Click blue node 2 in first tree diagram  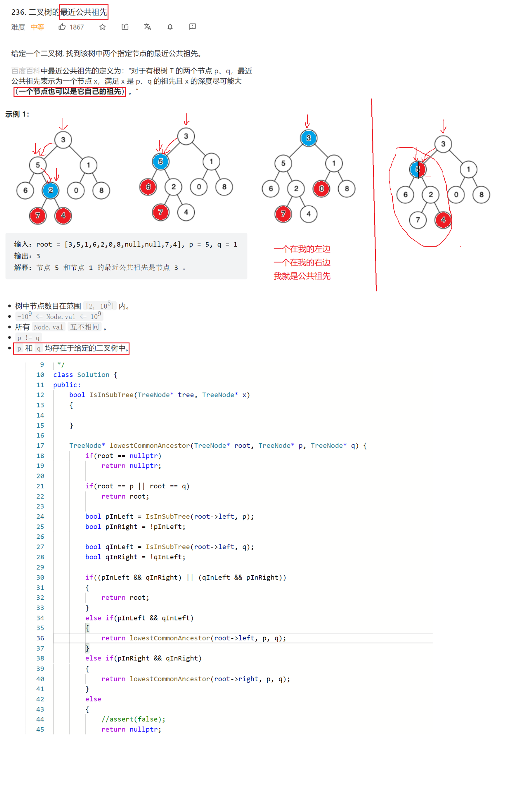pyautogui.click(x=51, y=190)
